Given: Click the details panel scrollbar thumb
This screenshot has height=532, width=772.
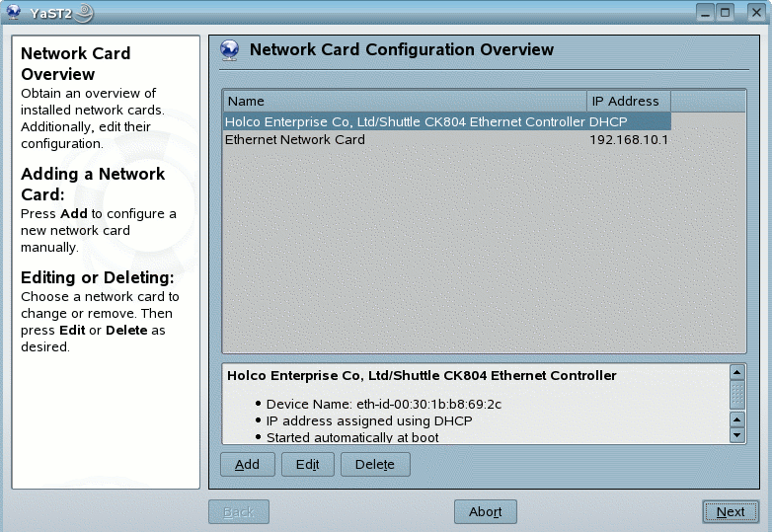Looking at the screenshot, I should [x=737, y=395].
